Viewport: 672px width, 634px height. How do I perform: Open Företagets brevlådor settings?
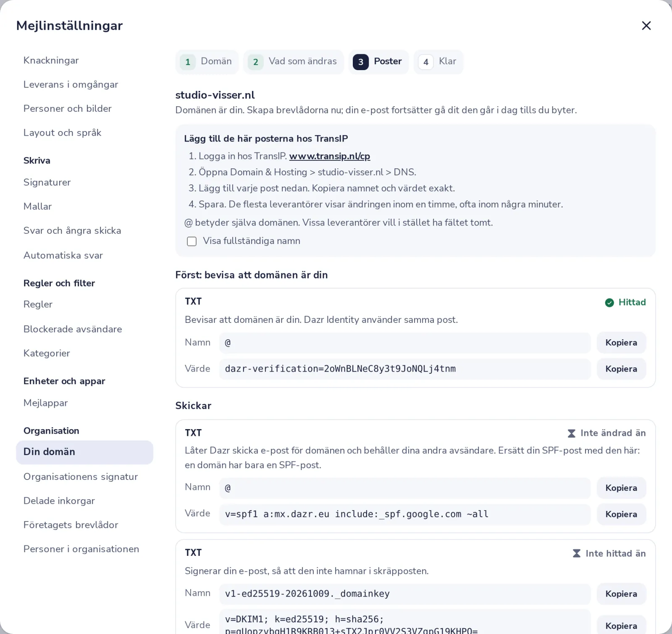(84, 525)
